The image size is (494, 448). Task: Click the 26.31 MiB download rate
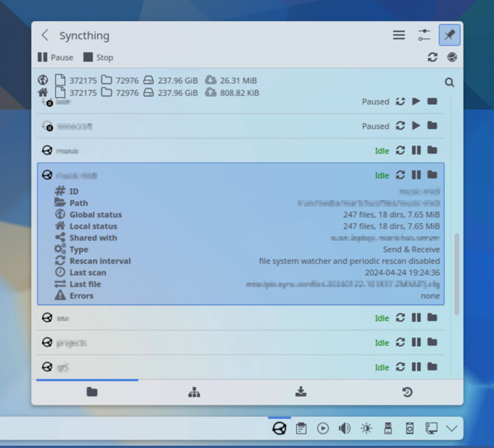(238, 80)
